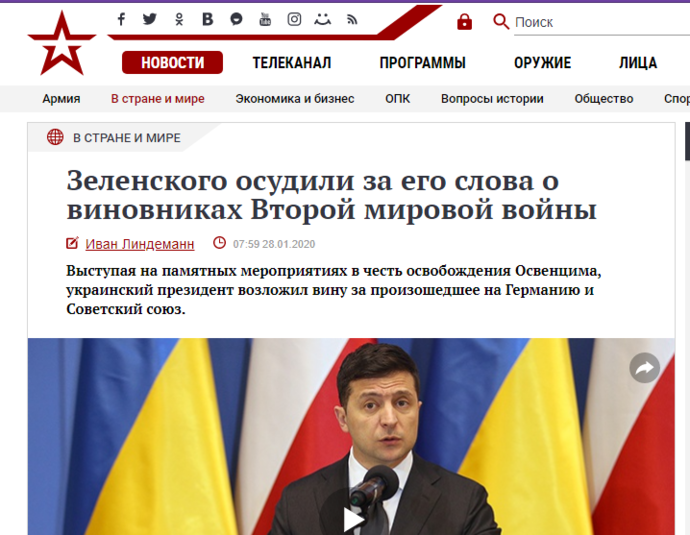
Task: Click the Поиск search field
Action: [602, 22]
